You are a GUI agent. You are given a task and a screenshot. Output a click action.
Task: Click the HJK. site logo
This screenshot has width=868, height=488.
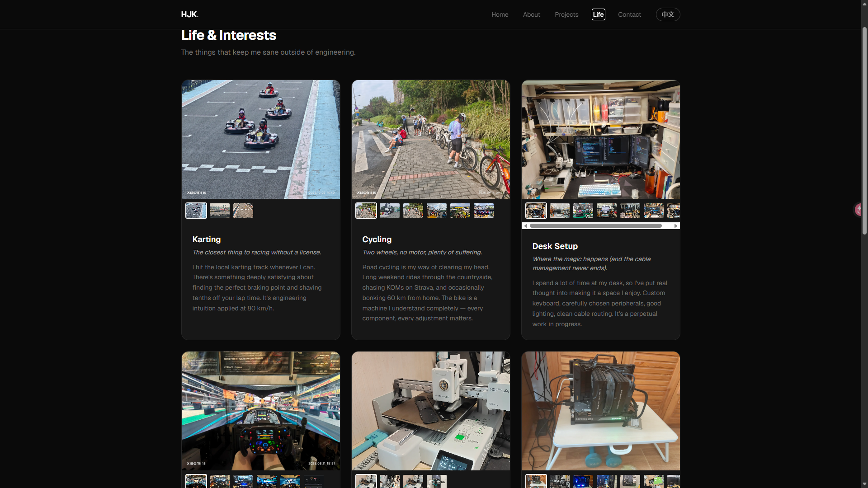(189, 14)
